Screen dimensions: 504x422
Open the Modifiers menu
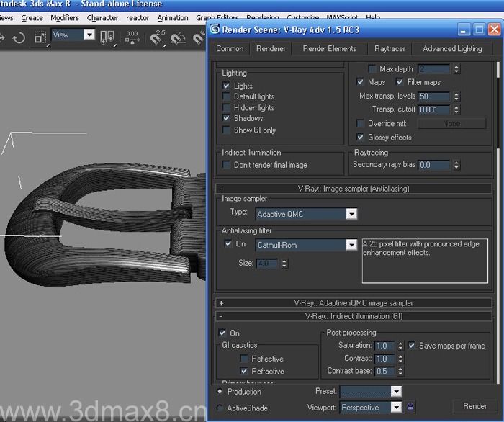click(x=65, y=18)
